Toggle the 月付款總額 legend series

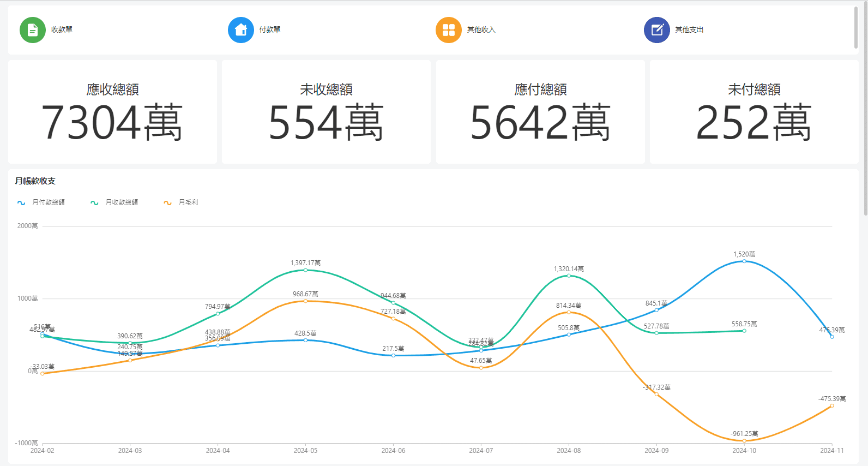tap(41, 202)
